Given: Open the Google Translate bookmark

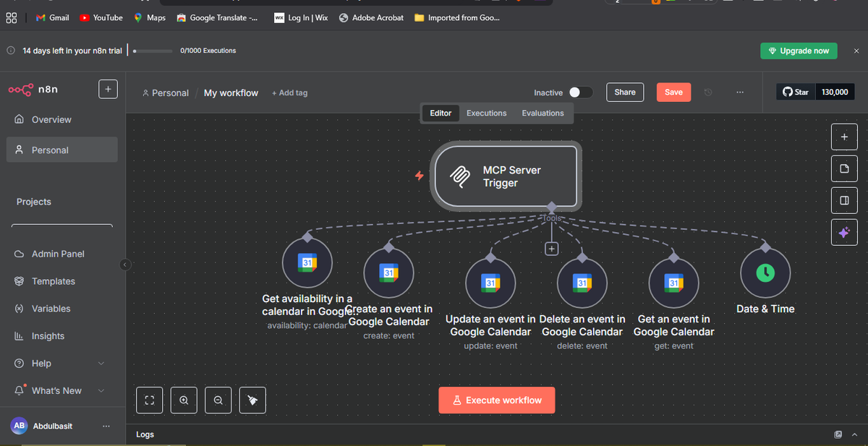Looking at the screenshot, I should 218,17.
